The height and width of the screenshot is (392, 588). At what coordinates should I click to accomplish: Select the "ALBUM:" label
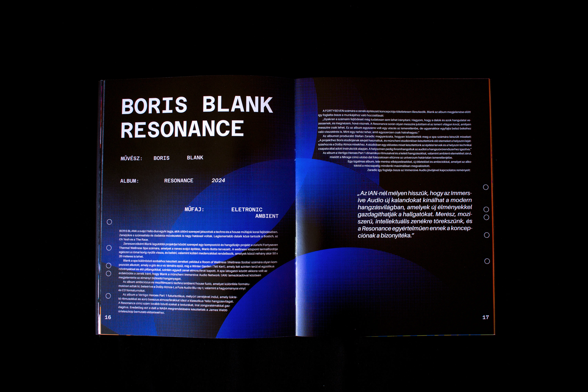click(129, 181)
